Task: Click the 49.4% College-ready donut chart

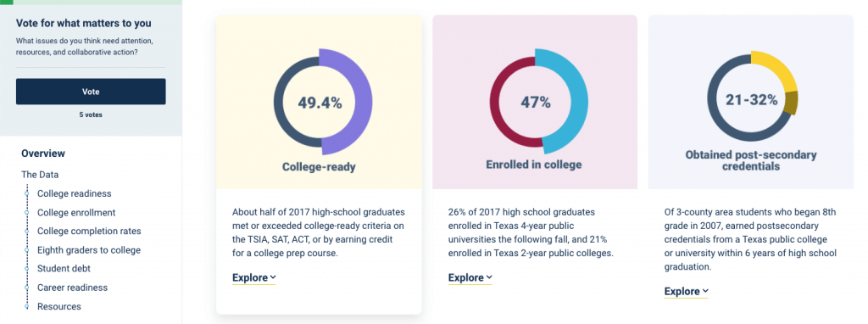Action: (x=320, y=103)
